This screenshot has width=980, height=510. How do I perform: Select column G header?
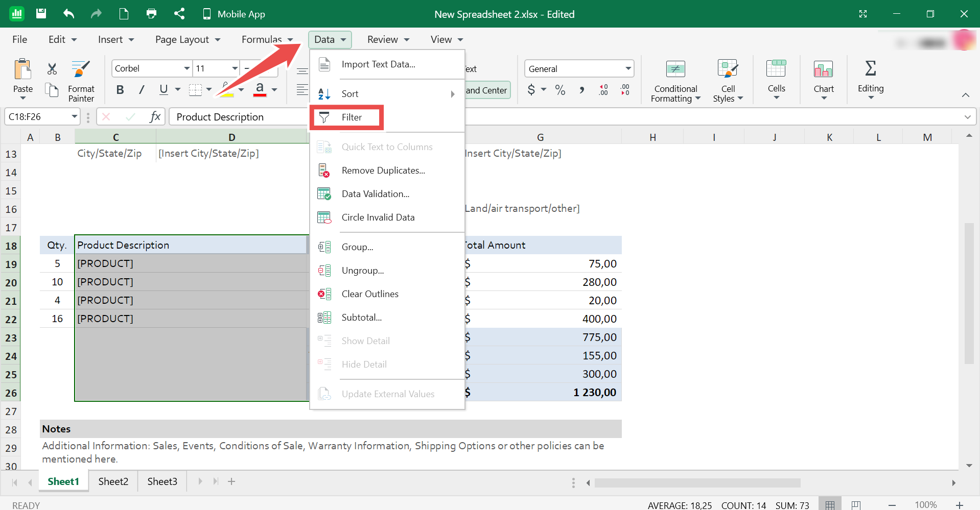tap(540, 137)
